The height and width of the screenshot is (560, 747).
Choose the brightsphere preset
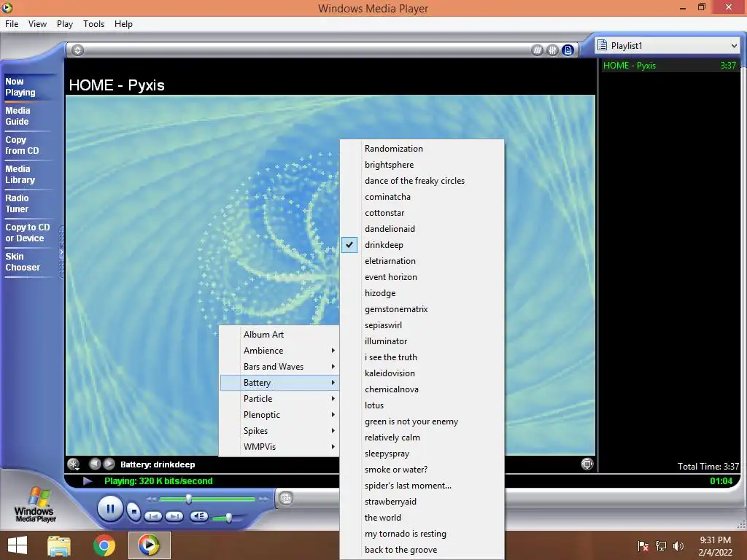[x=422, y=165]
